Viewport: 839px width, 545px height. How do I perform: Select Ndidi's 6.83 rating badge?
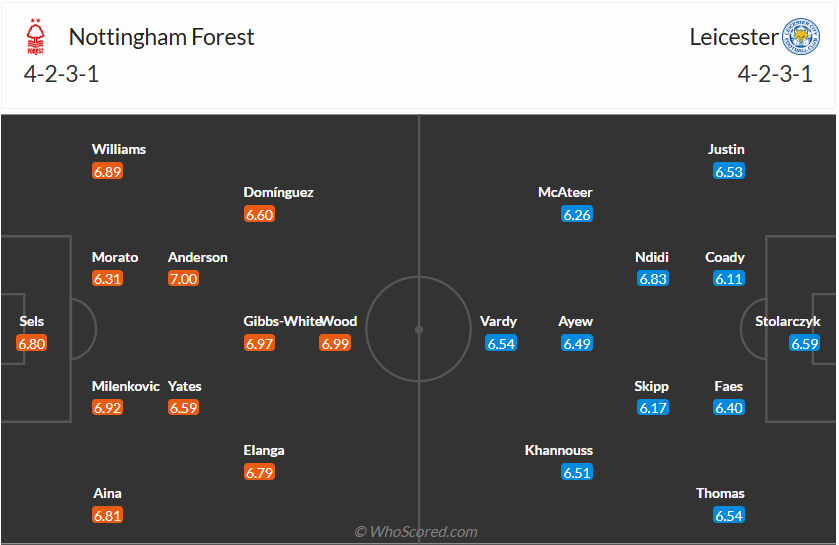click(x=653, y=279)
